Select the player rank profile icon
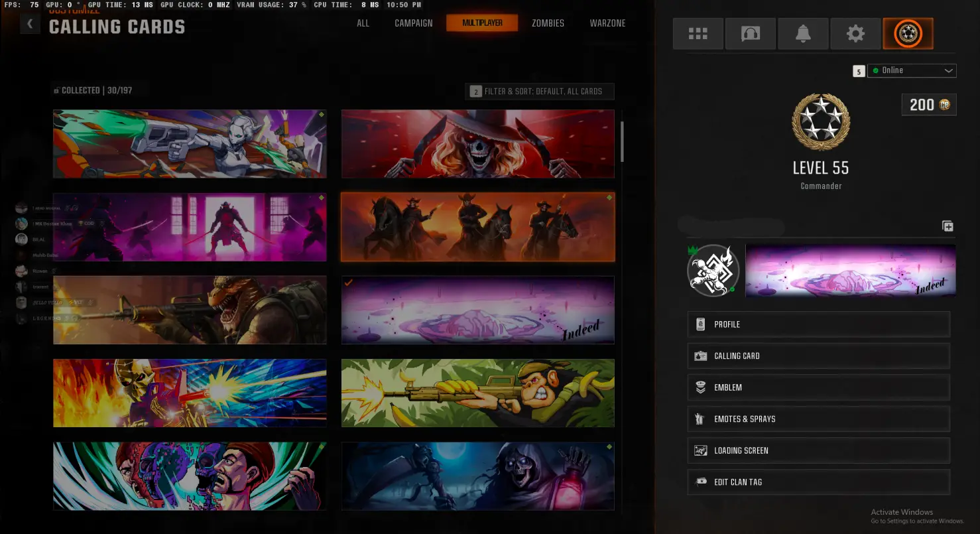 point(908,34)
